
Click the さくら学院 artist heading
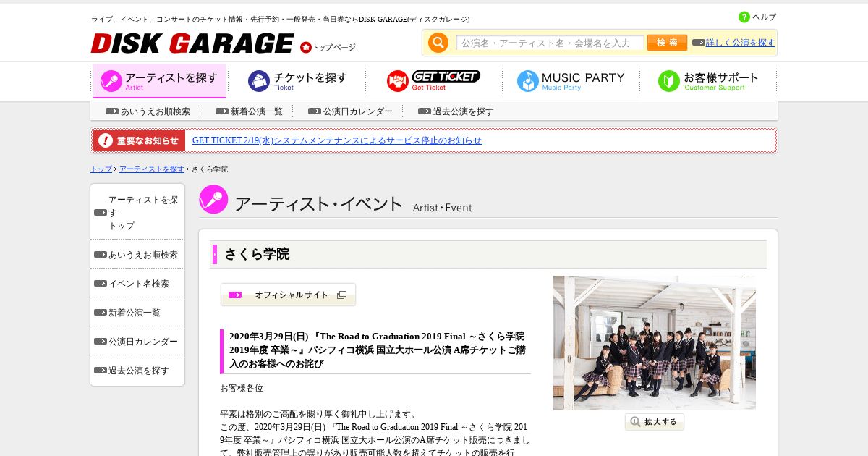[x=257, y=254]
